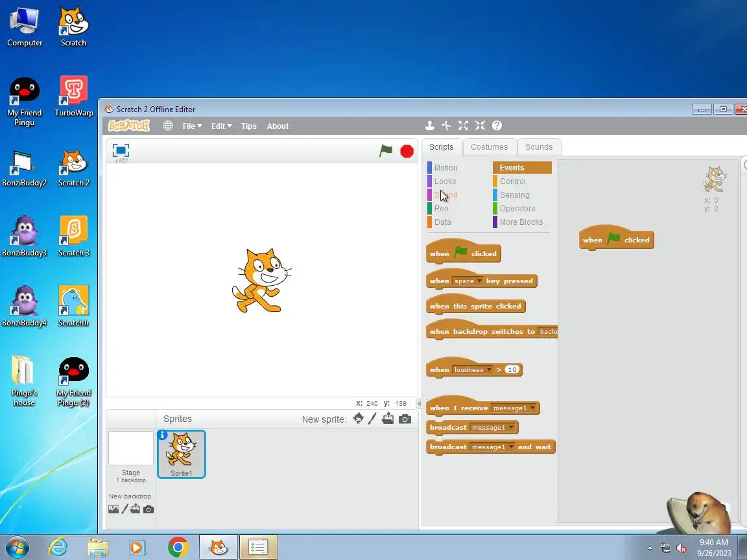Open message1 dropdown in when I receive
Viewport: 747px width, 560px height.
pyautogui.click(x=514, y=408)
